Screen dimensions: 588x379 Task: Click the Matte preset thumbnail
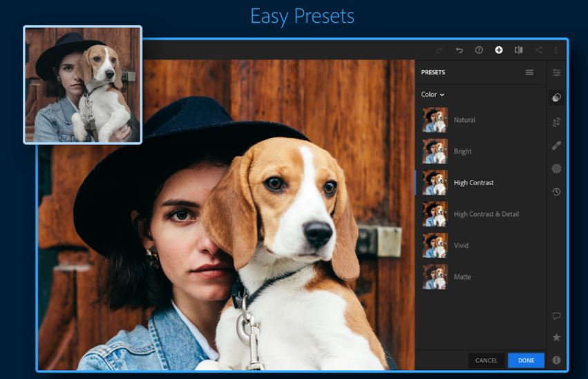(x=435, y=277)
